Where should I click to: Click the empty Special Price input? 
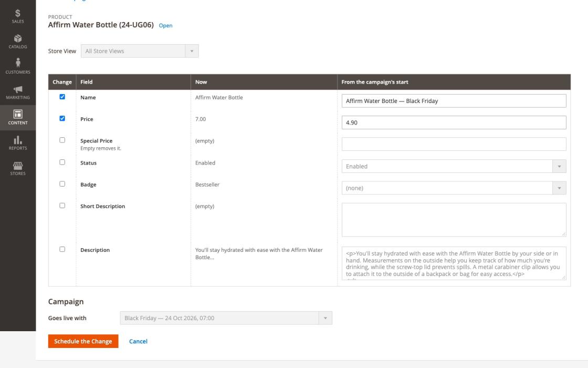point(454,144)
